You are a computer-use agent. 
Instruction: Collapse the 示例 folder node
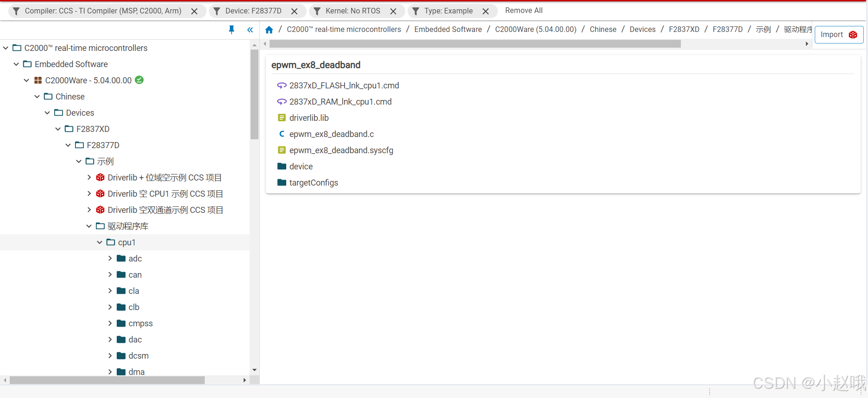(79, 162)
